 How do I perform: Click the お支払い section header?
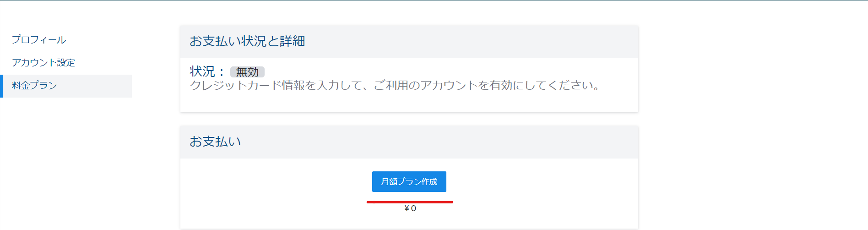409,142
